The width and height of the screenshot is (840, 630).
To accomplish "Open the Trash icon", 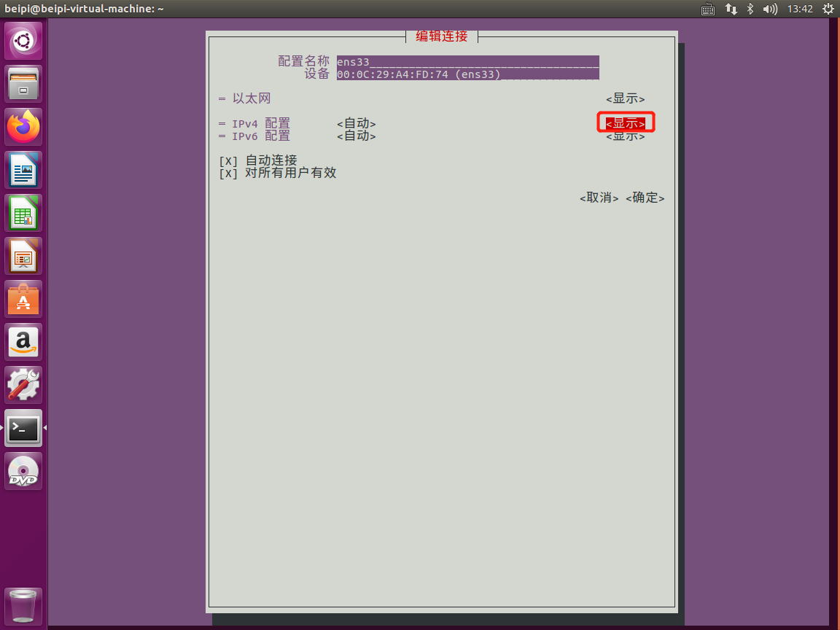I will pos(23,606).
